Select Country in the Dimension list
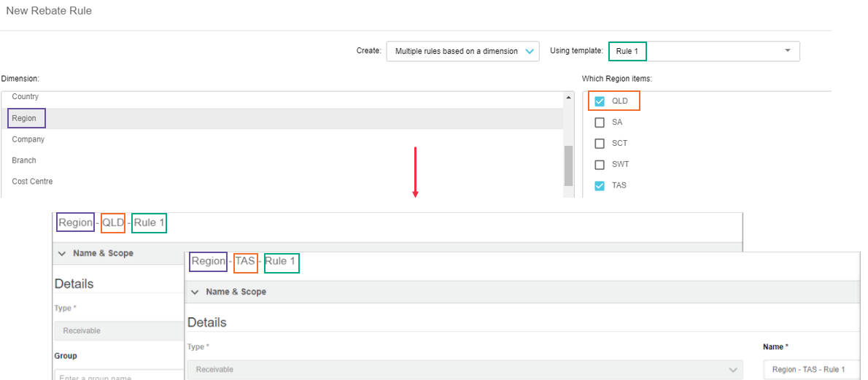 282,97
